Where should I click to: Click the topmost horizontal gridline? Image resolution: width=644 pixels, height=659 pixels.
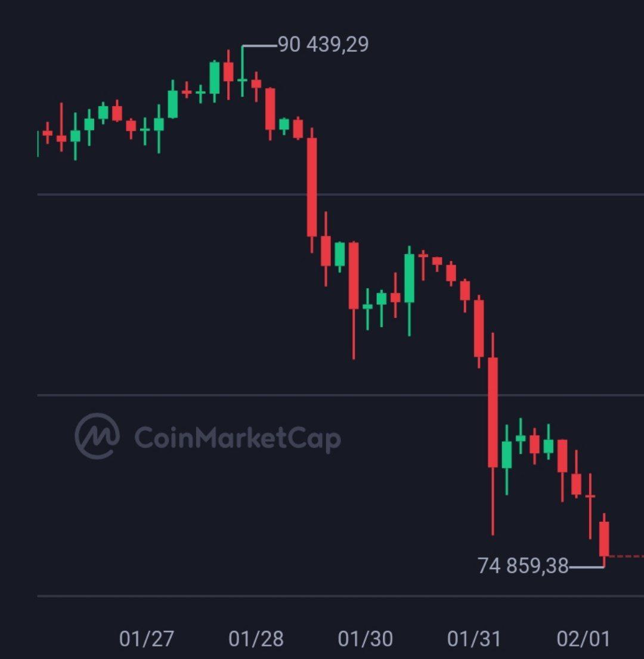179,194
